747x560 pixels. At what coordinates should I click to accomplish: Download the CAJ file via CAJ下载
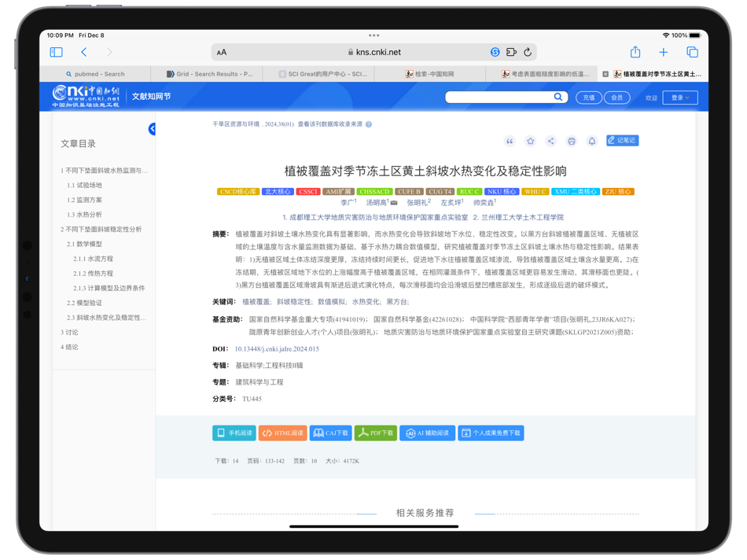[x=330, y=433]
